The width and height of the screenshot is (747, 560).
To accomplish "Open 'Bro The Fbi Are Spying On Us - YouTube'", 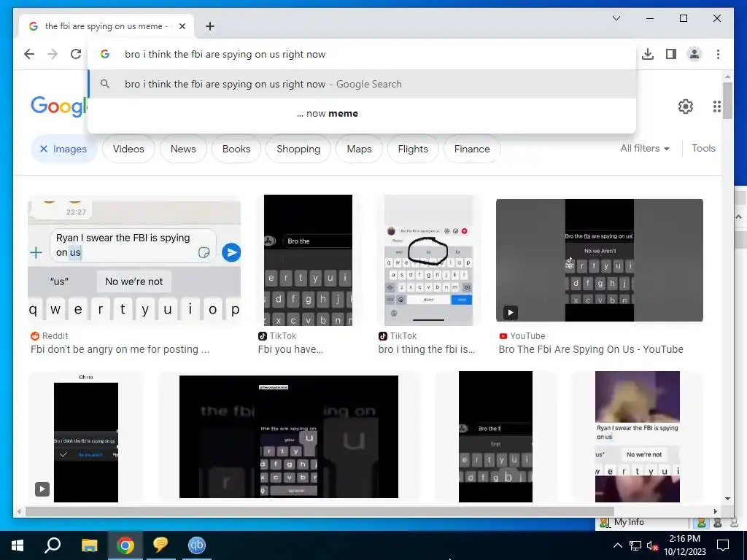I will [x=591, y=349].
